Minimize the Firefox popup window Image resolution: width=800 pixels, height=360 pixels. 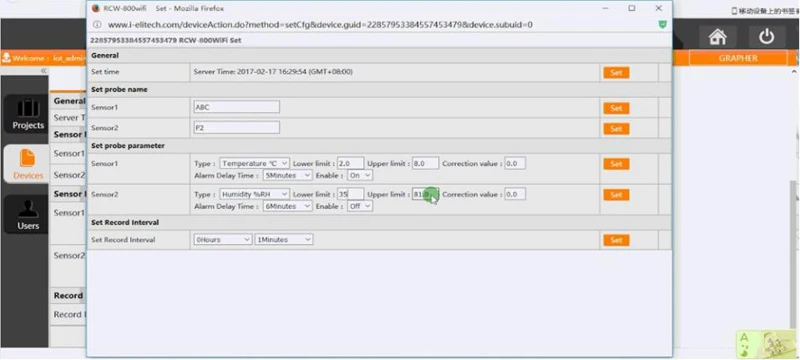pyautogui.click(x=606, y=8)
